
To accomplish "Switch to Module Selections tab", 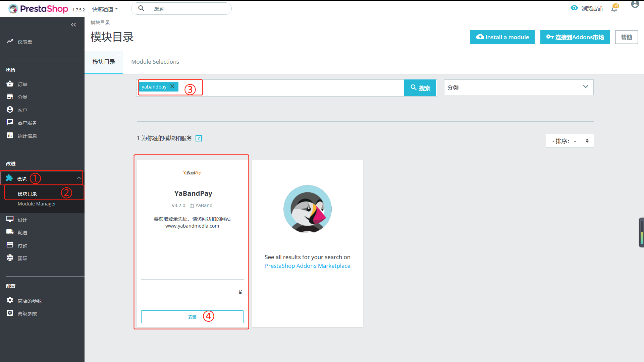I will 155,62.
